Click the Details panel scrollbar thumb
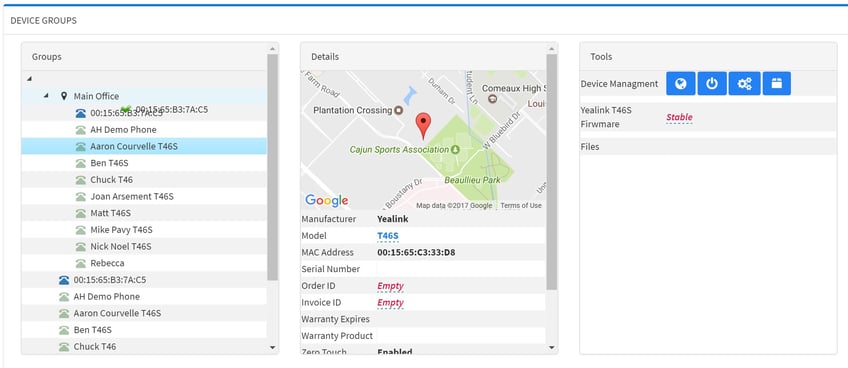 coord(552,172)
